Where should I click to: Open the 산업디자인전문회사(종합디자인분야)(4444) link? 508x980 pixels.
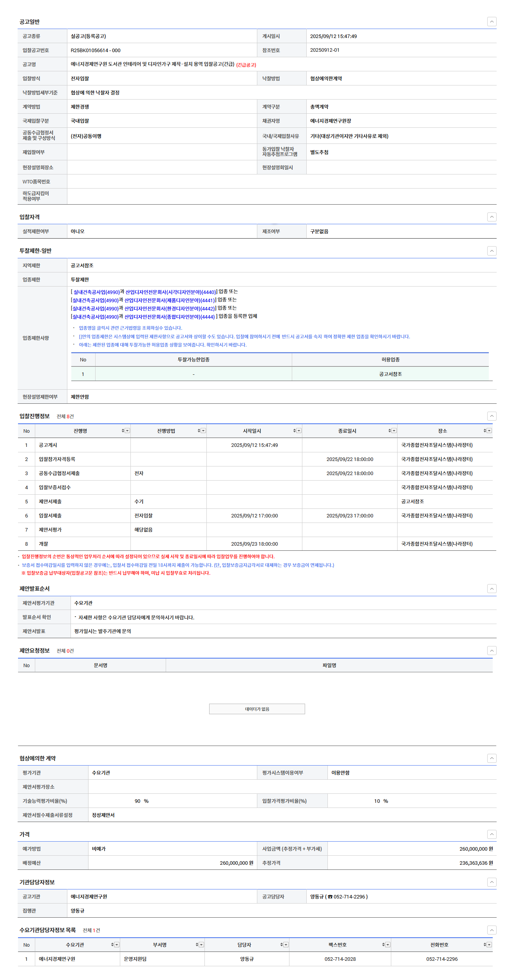click(x=170, y=317)
